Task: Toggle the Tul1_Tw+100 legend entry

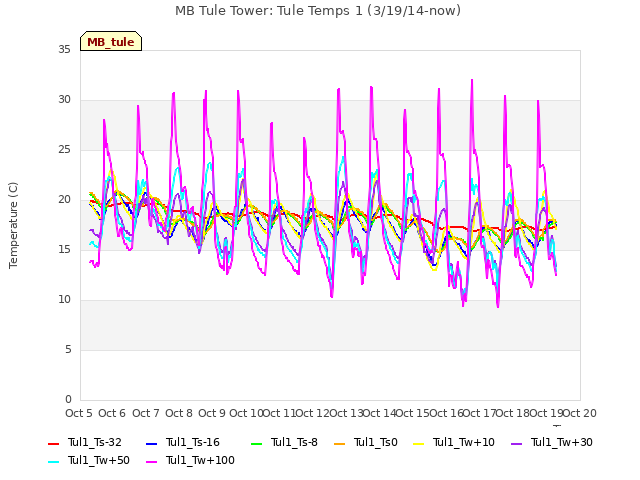Action: (190, 460)
